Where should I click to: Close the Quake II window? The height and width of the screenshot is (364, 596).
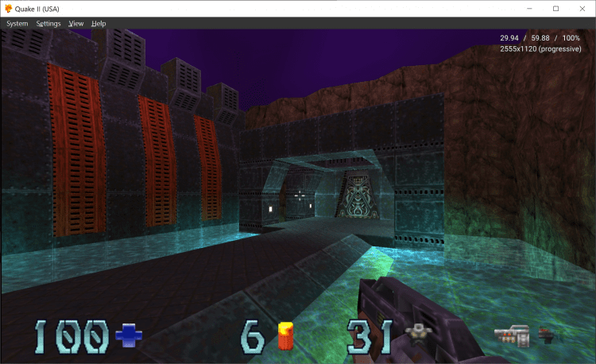click(582, 9)
